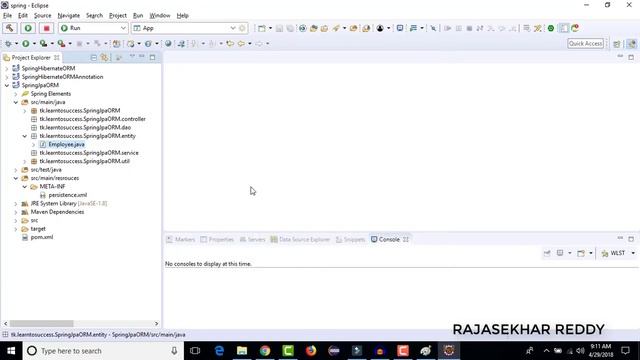Click Project Explorer horizontal scrollbar thumb

tap(41, 324)
